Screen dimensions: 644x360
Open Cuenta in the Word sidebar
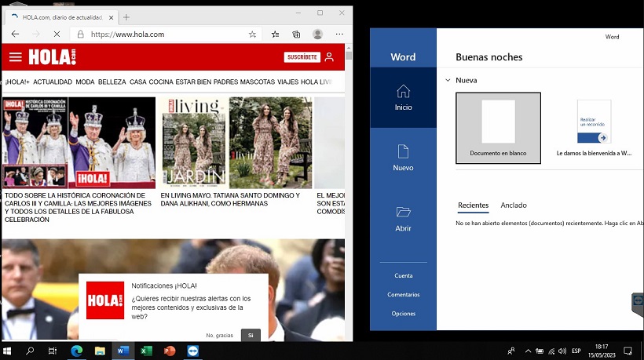(x=404, y=275)
